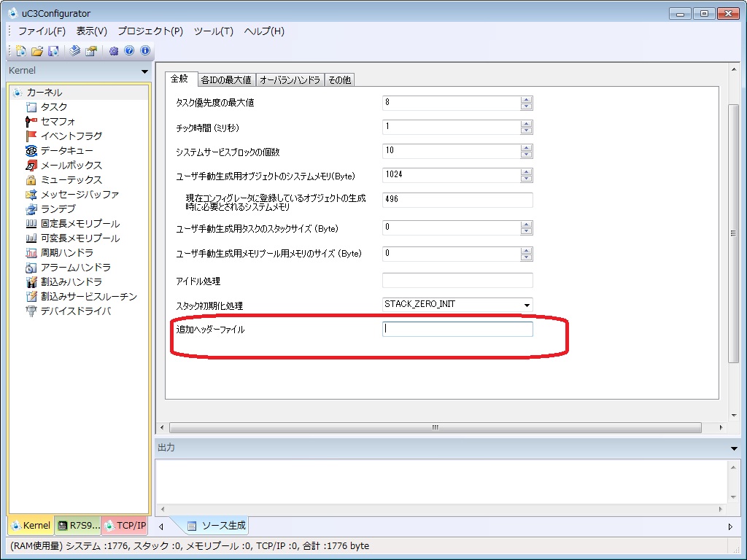
Task: Select アラームハンドラ in the kernel tree
Action: click(x=74, y=268)
